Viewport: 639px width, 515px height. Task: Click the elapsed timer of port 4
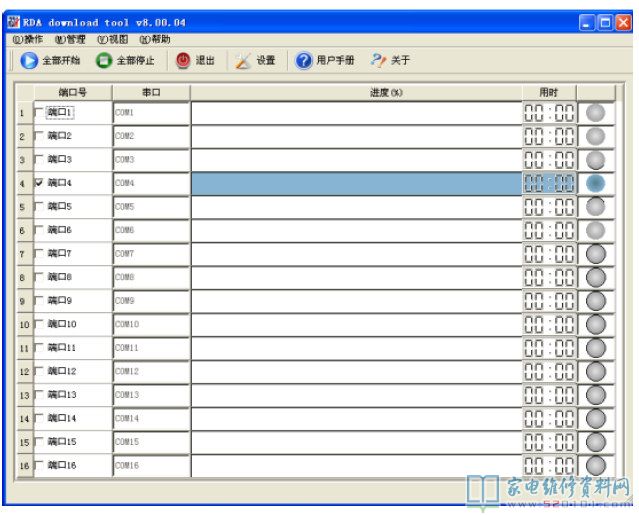pos(549,183)
